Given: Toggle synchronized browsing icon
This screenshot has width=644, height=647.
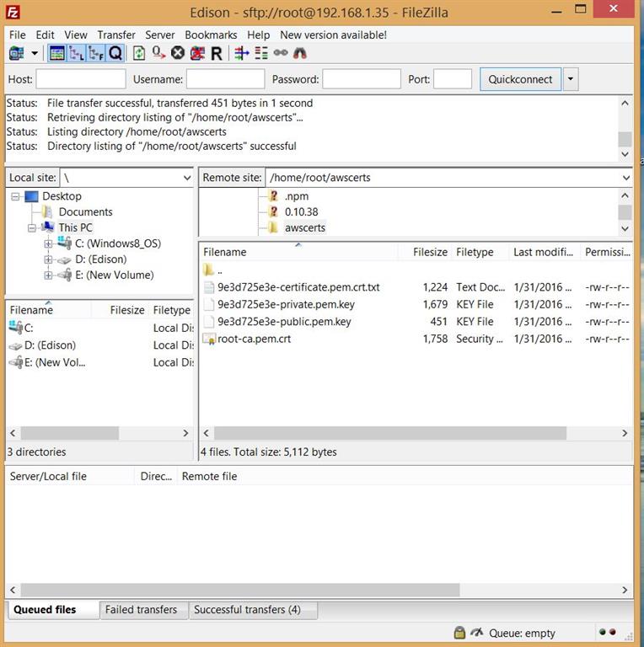Looking at the screenshot, I should point(281,53).
